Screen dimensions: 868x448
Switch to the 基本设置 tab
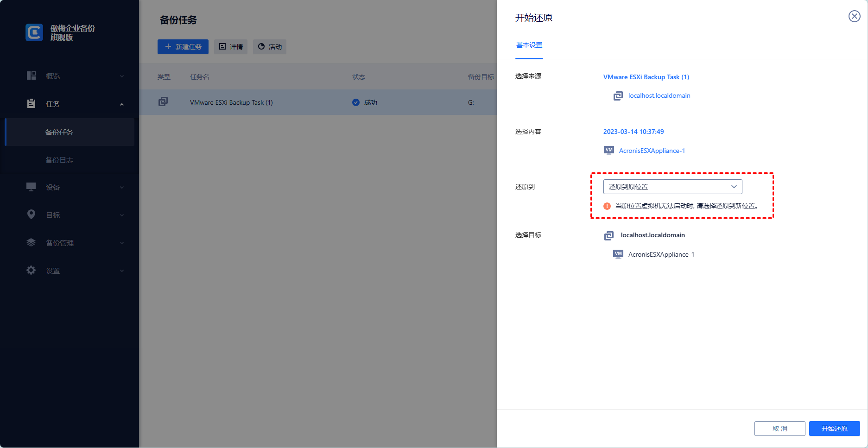529,45
